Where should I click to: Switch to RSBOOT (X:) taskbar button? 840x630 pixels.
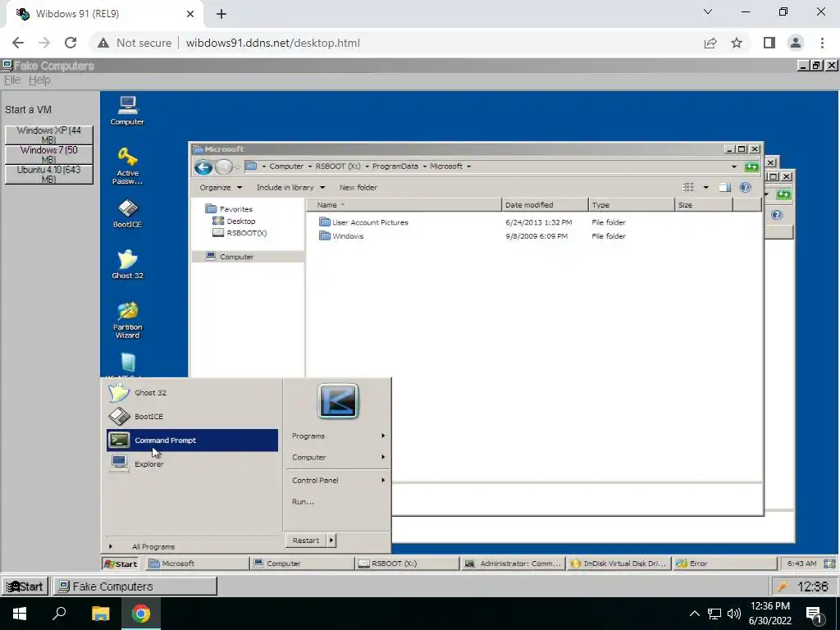(x=407, y=564)
